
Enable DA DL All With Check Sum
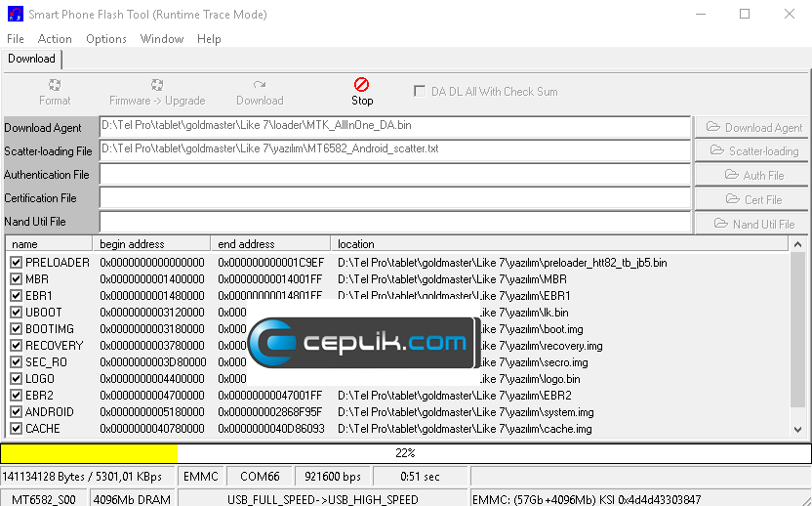[421, 92]
